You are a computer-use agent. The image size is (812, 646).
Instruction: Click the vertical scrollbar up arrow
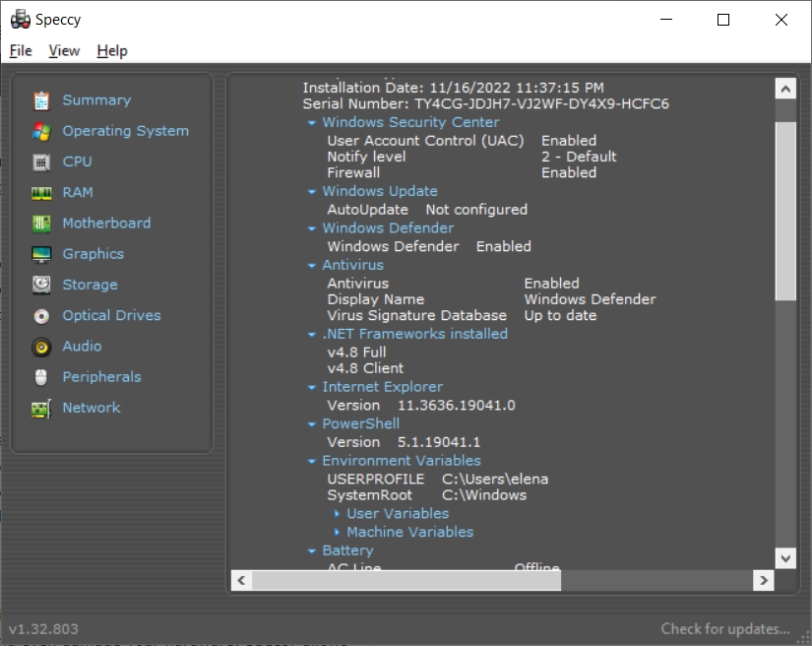785,89
